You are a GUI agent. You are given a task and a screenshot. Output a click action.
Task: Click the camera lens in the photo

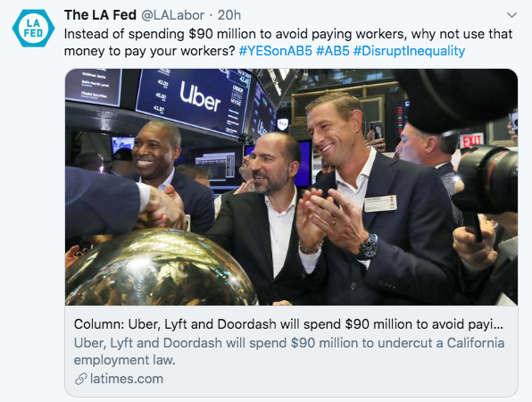487,179
